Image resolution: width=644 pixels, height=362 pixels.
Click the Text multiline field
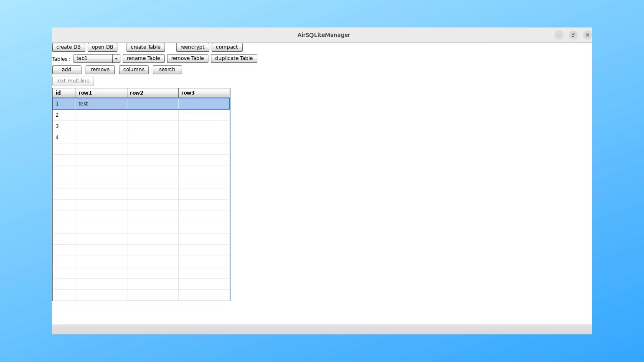pos(73,81)
